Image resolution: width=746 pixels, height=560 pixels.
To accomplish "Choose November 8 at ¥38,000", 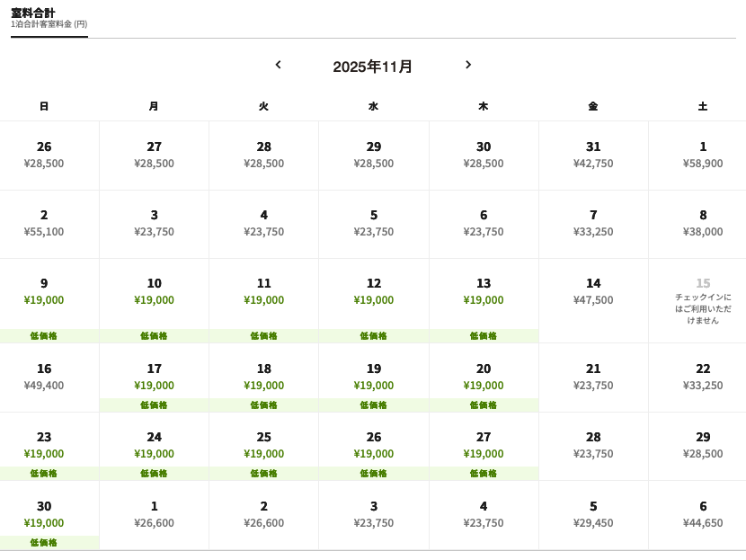I will coord(702,223).
